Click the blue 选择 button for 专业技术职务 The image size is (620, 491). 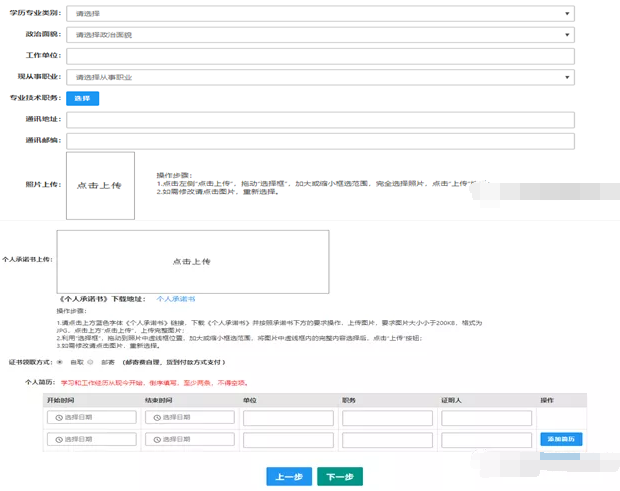[82, 98]
